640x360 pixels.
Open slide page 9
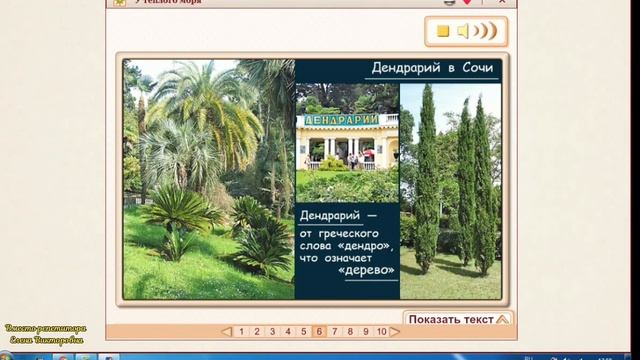point(365,331)
